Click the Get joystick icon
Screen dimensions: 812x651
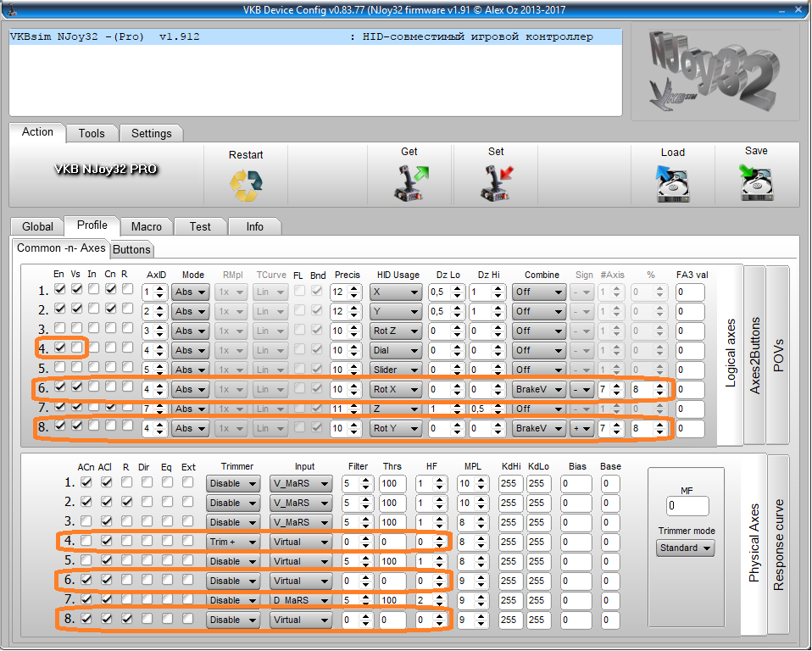pos(409,182)
